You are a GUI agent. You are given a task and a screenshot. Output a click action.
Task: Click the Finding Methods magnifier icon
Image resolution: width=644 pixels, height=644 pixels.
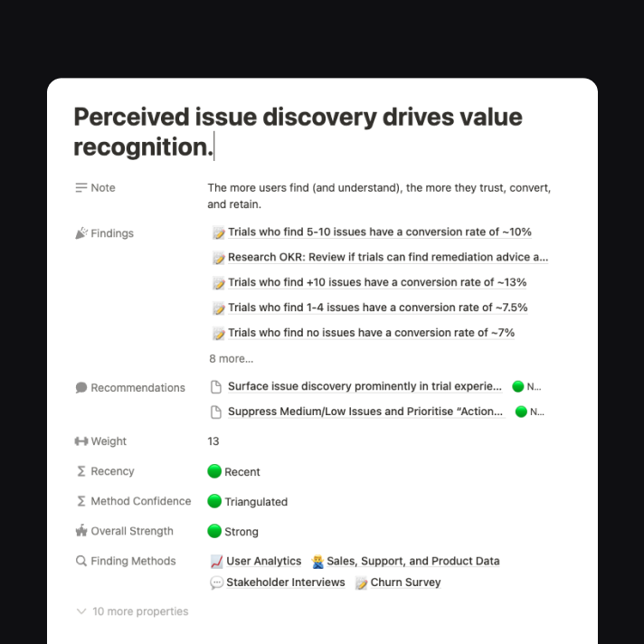coord(81,561)
